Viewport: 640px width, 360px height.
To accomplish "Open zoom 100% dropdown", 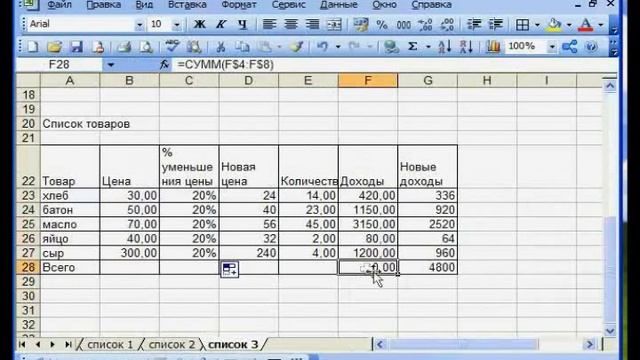I will [x=552, y=47].
